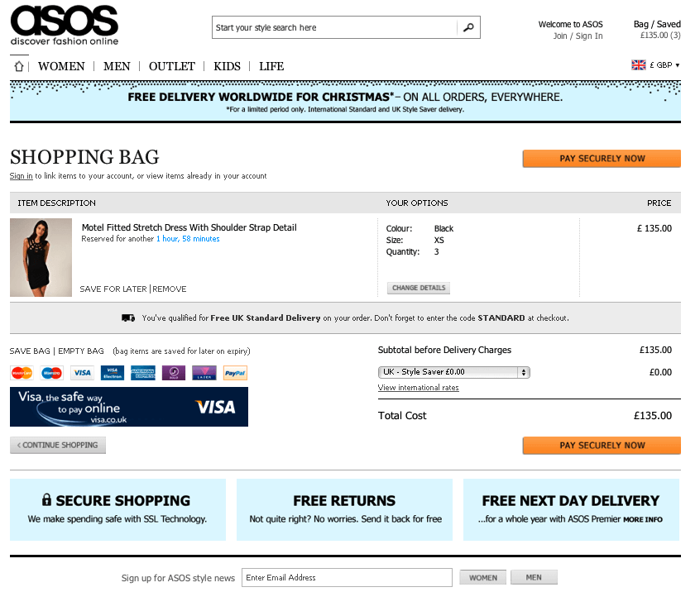
Task: Open the KIDS menu
Action: point(227,66)
